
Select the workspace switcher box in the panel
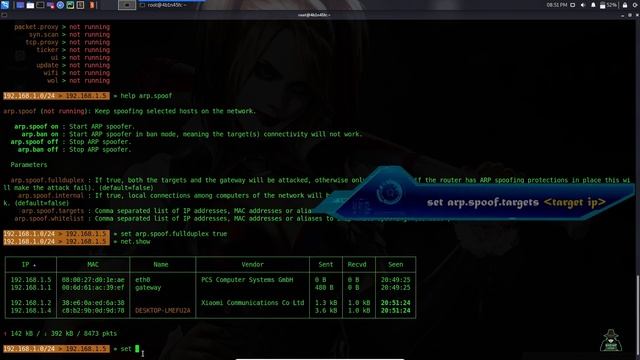point(127,5)
